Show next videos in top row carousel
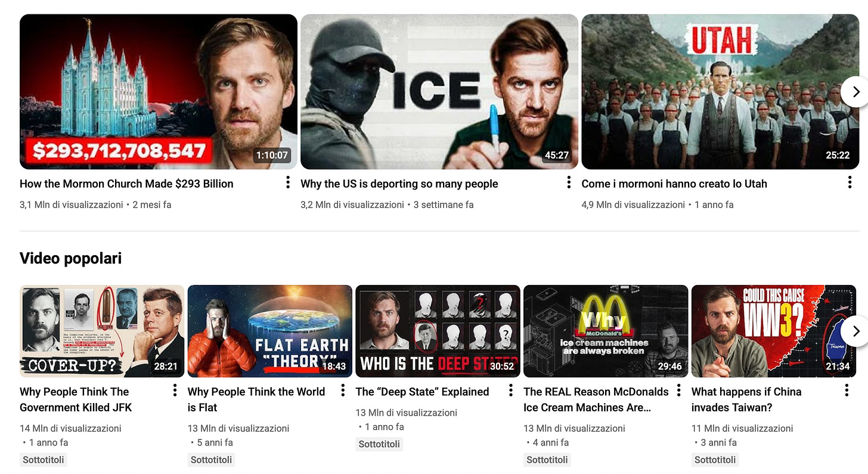This screenshot has width=868, height=474. click(855, 92)
